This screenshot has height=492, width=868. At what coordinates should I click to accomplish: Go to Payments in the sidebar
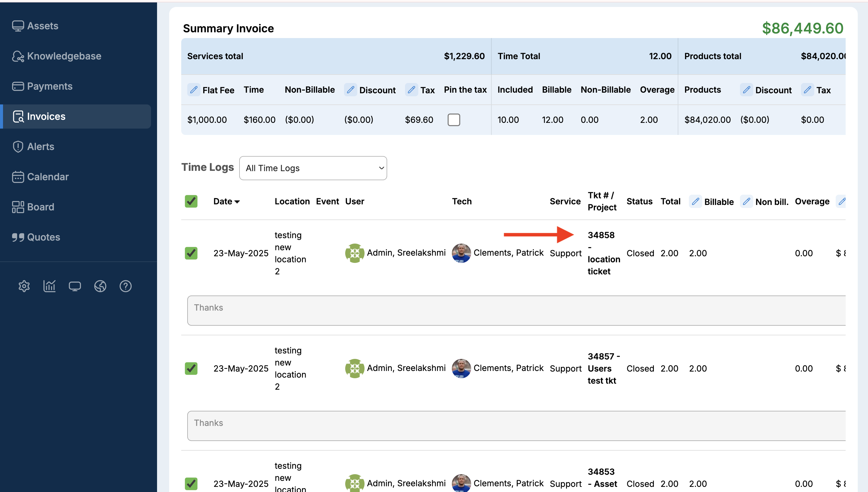pos(49,86)
